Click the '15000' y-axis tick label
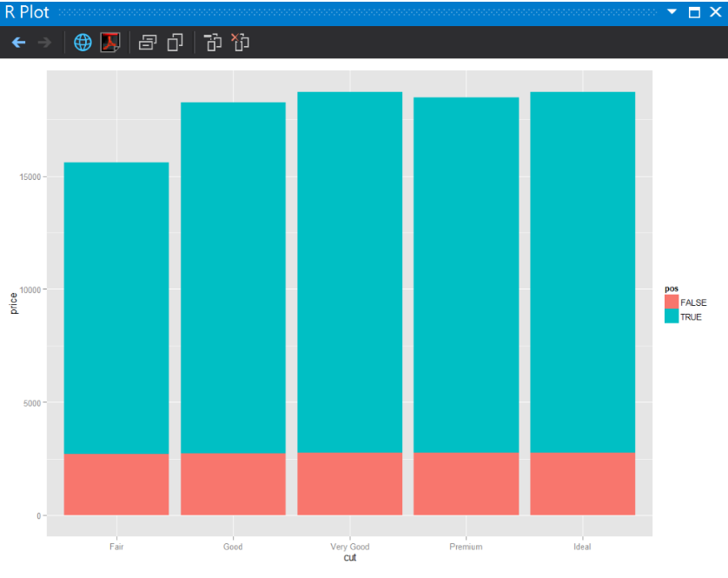This screenshot has height=578, width=728. 30,177
